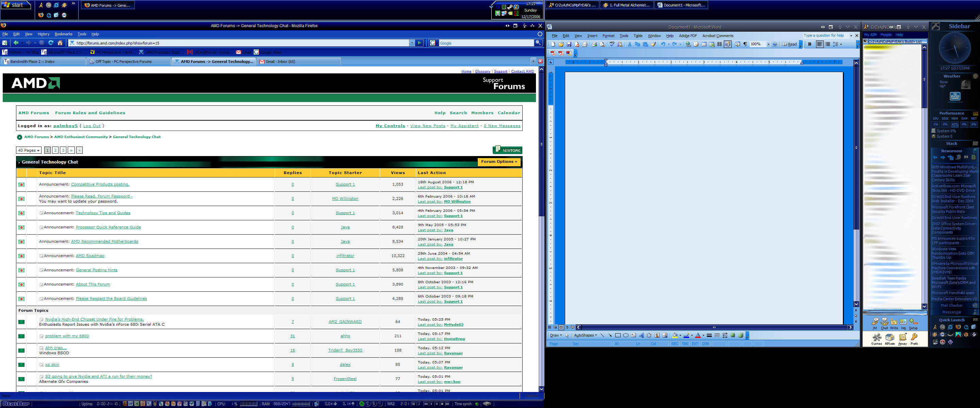This screenshot has height=408, width=980.
Task: Click the Format Painter brush icon
Action: (654, 45)
